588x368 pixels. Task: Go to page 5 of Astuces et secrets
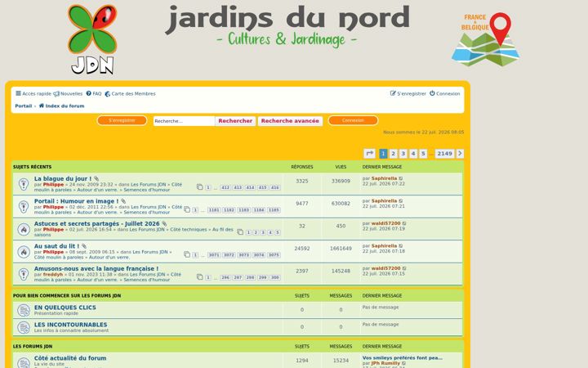277,232
